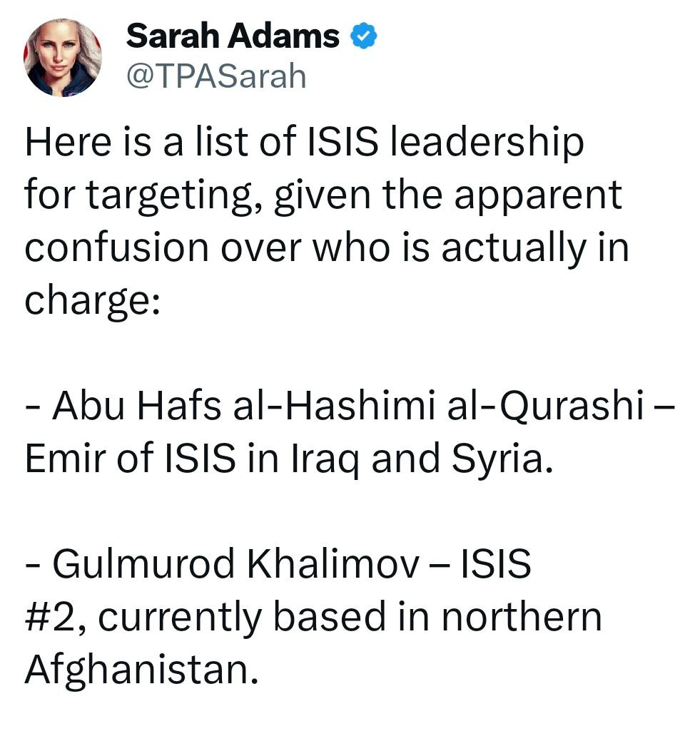Click the word "Afghanistan." on the last line
This screenshot has height=736, width=700.
click(x=141, y=670)
